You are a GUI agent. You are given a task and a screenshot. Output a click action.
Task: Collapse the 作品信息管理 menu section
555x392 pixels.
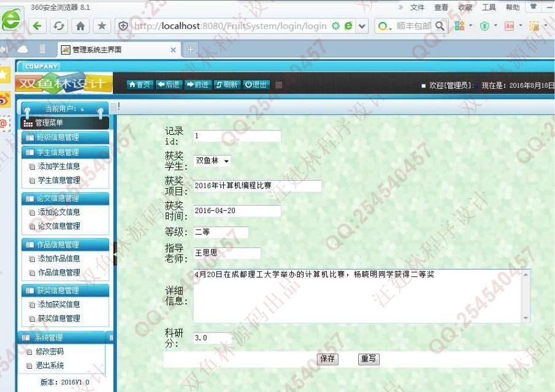click(x=65, y=244)
